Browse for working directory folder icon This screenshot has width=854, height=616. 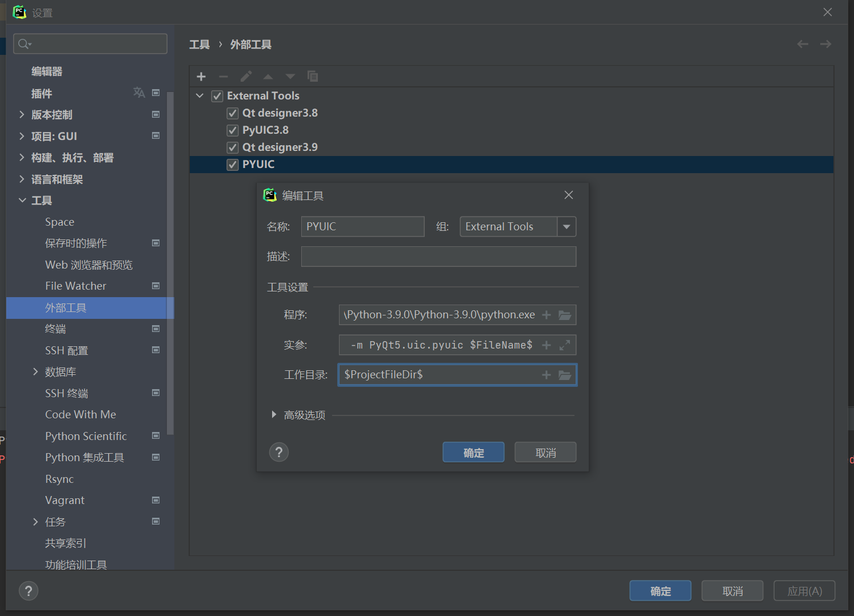(565, 375)
